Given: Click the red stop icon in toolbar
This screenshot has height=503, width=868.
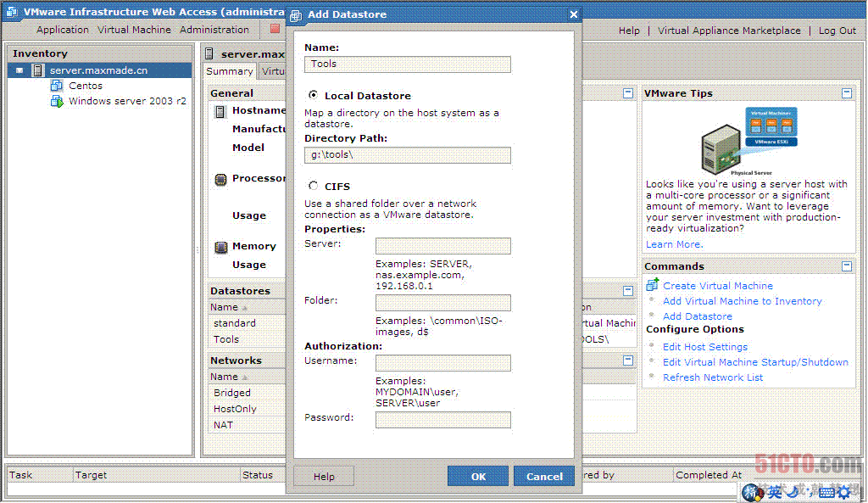Looking at the screenshot, I should pos(275,28).
